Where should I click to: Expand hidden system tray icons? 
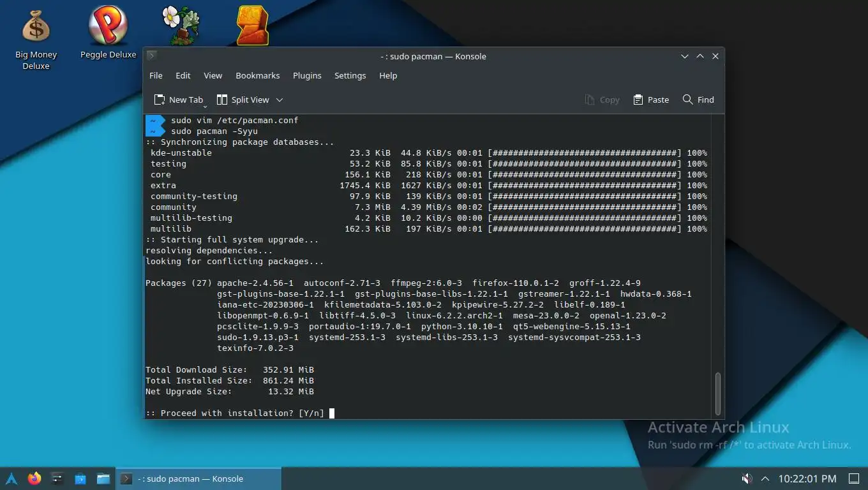point(765,479)
